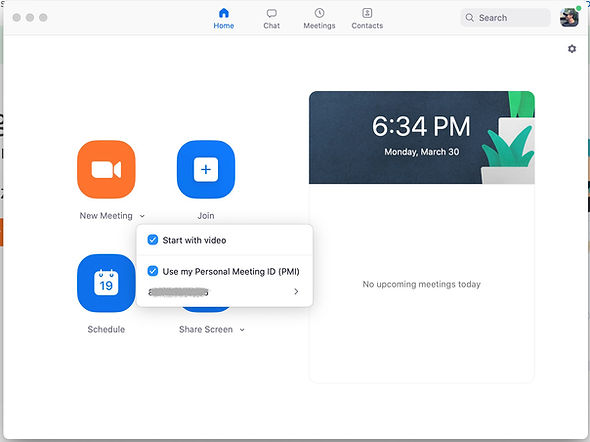Go to the Meetings tab

coord(319,19)
